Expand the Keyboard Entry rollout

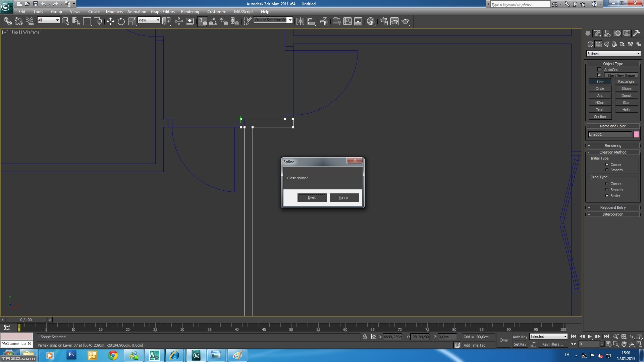point(612,207)
